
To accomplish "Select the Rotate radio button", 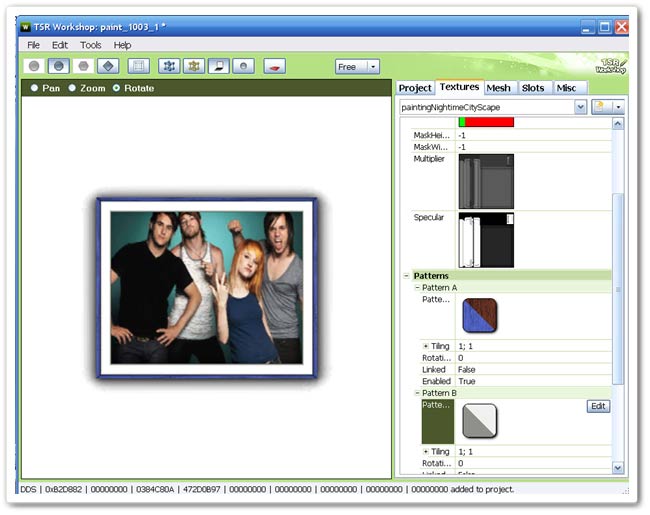I will 117,88.
